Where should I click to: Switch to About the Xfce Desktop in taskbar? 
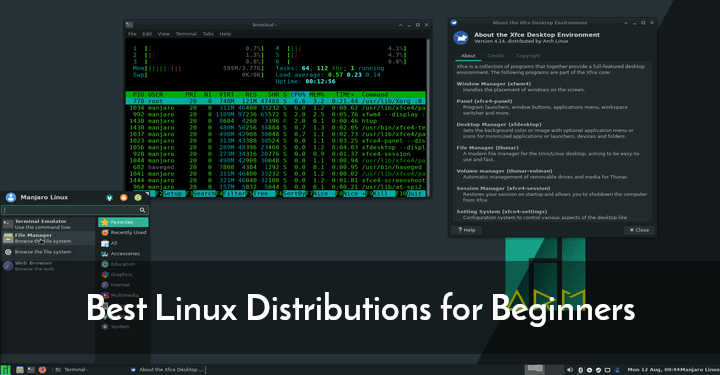click(x=167, y=370)
